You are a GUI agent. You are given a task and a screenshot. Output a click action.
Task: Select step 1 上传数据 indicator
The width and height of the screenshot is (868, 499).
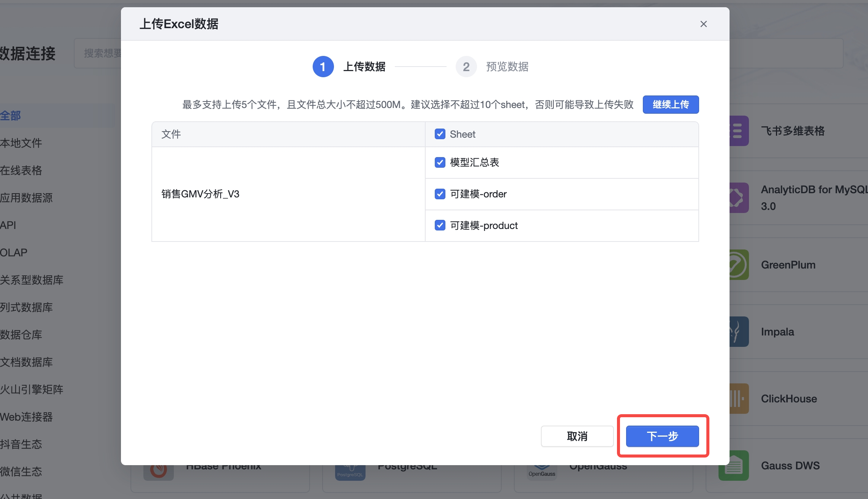[323, 67]
